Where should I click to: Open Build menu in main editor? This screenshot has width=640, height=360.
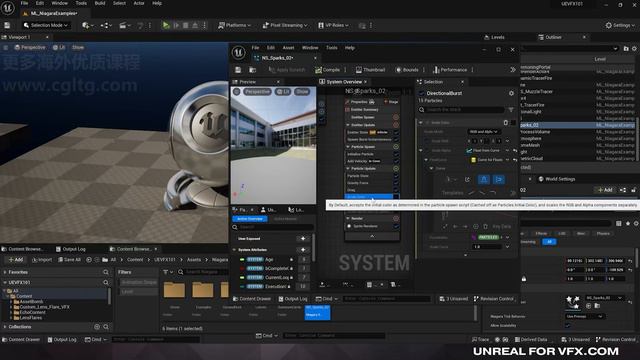(100, 3)
